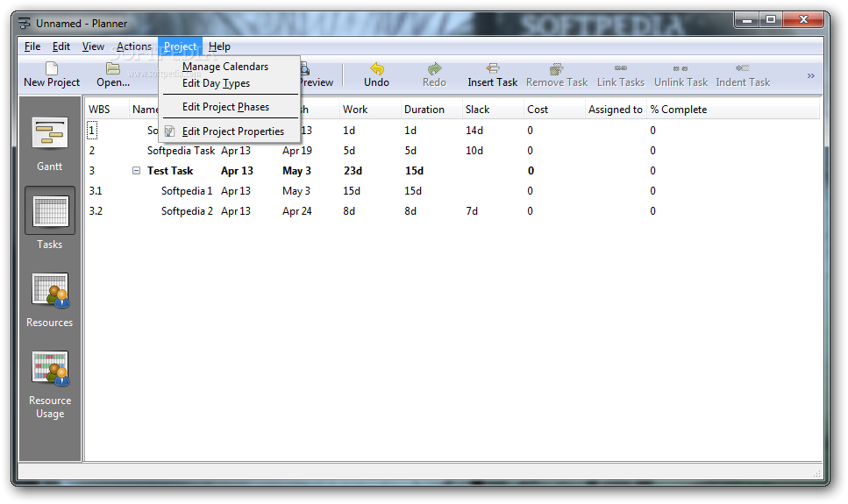The width and height of the screenshot is (848, 504).
Task: Sort by the Cost column header
Action: (554, 110)
